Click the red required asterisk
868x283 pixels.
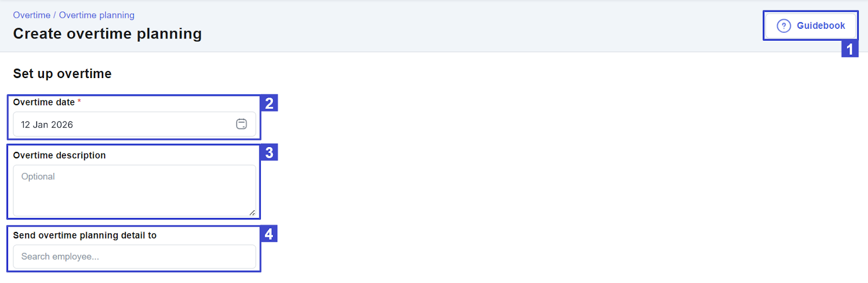[79, 101]
